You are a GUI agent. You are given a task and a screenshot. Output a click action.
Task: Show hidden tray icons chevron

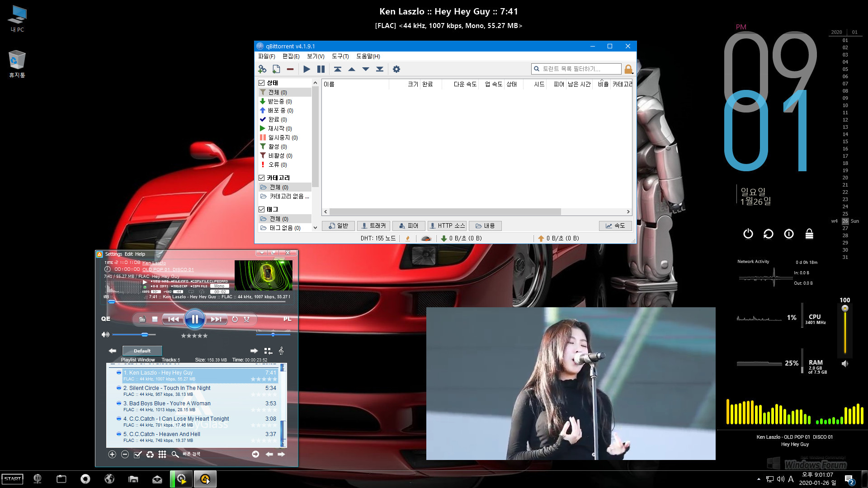pos(758,479)
